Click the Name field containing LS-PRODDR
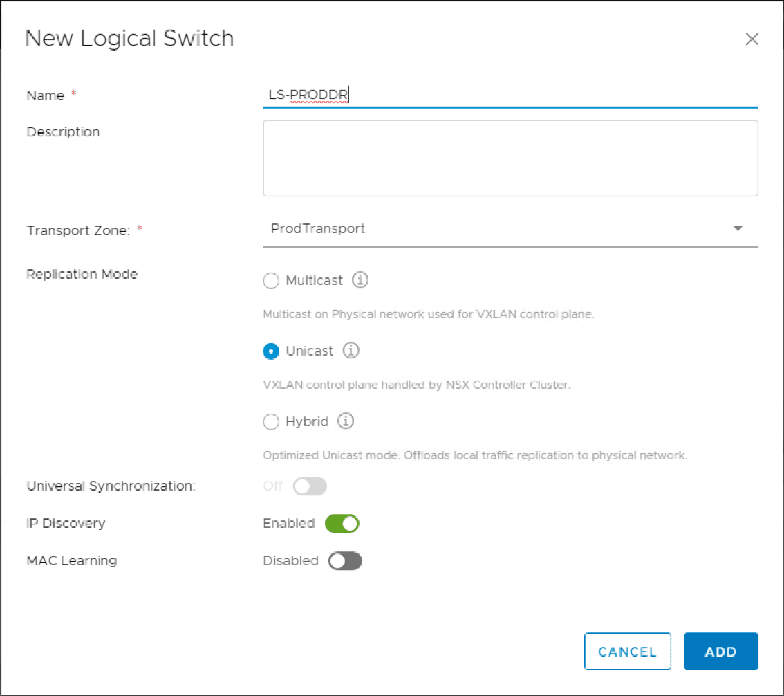This screenshot has height=696, width=784. [x=415, y=95]
